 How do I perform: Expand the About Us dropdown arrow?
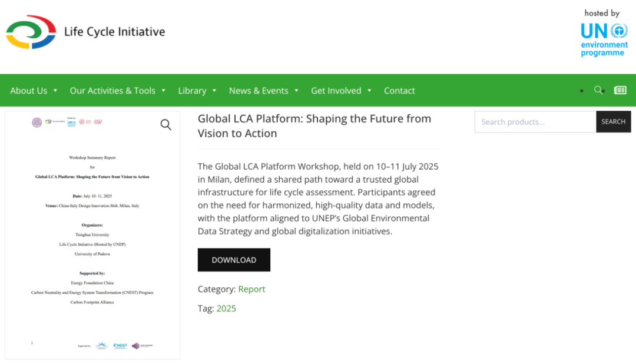(55, 91)
